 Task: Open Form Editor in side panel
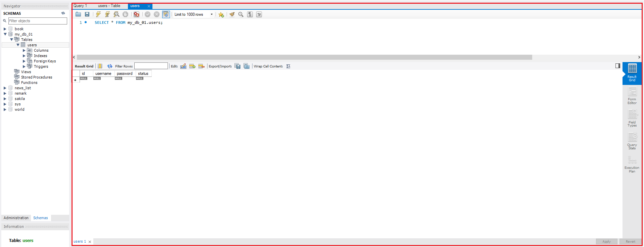(x=632, y=96)
